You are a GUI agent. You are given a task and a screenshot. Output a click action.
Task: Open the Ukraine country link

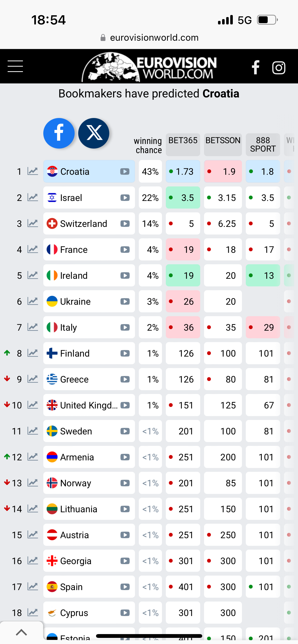(x=75, y=301)
